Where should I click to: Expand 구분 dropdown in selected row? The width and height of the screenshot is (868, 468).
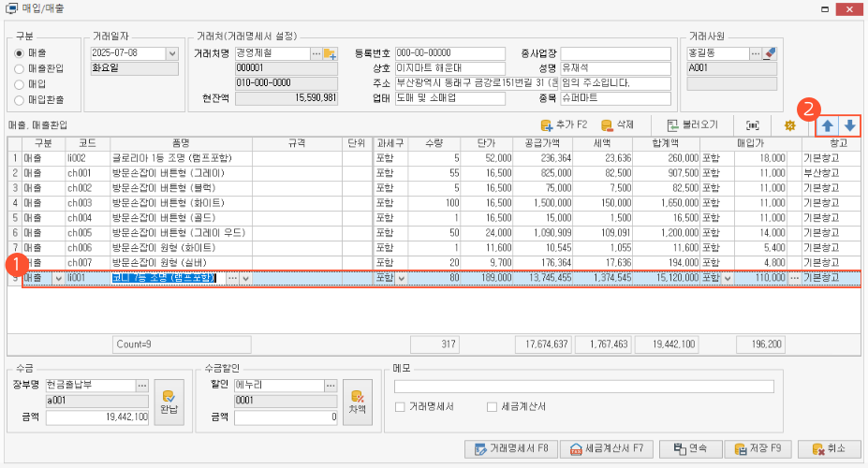59,279
